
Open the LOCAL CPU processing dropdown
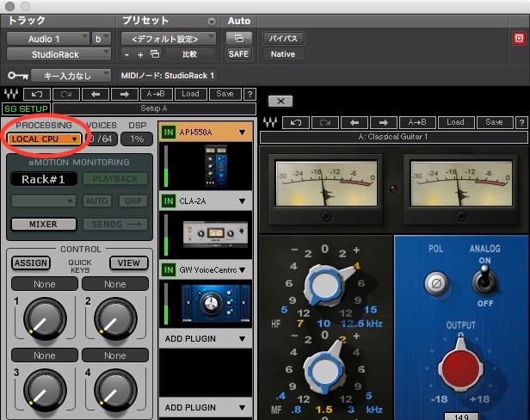(x=45, y=139)
